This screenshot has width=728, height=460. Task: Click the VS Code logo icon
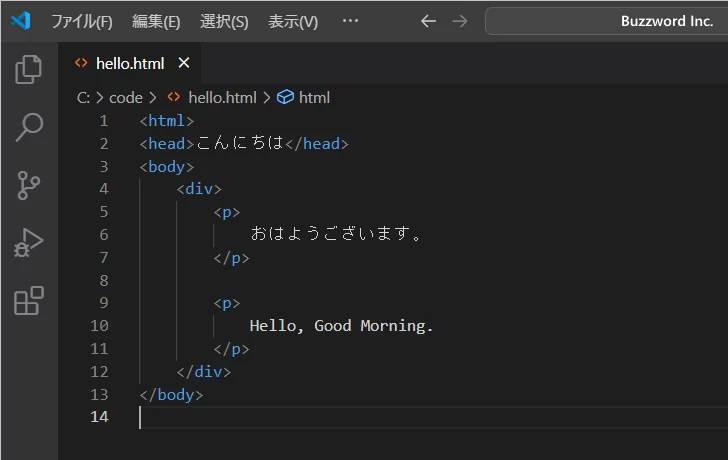click(21, 21)
